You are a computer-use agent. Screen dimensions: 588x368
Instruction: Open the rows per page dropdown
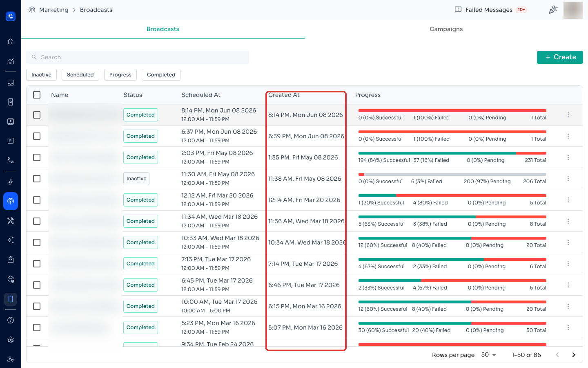click(488, 355)
